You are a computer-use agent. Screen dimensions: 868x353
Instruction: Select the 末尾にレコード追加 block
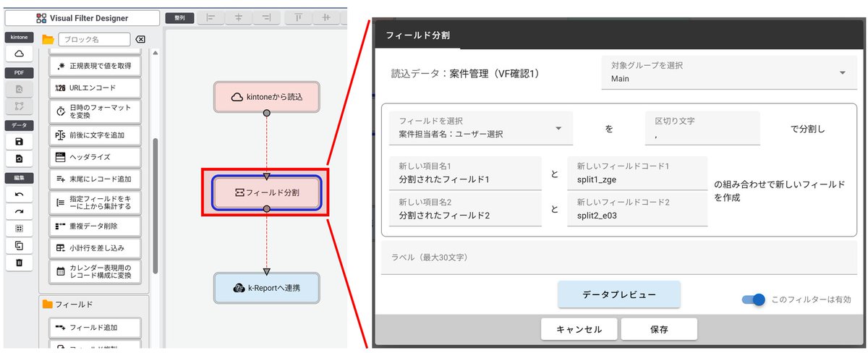click(95, 179)
